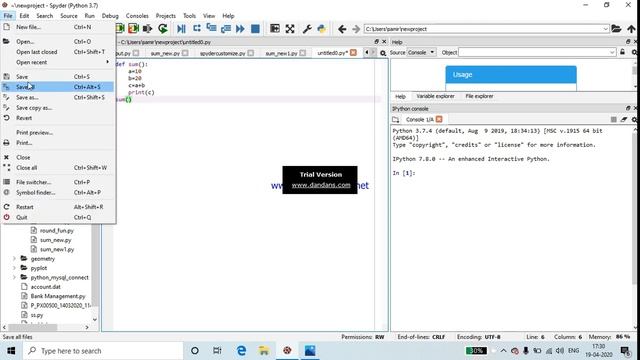Open File Explorer from taskbar
This screenshot has height=360, width=640.
click(264, 351)
